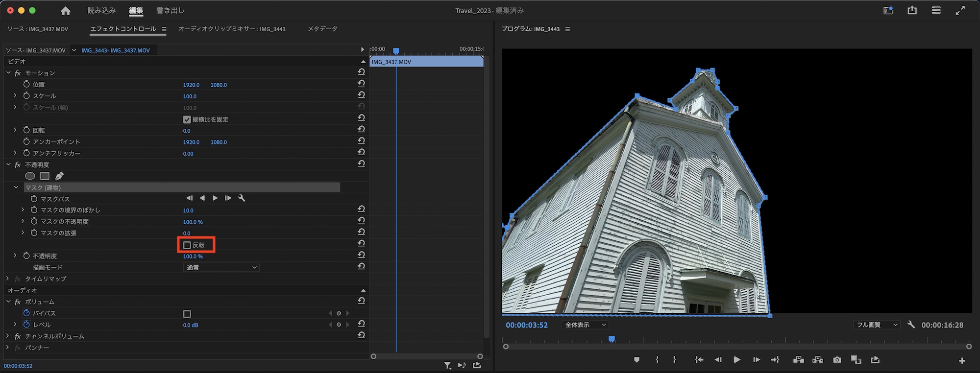Screen dimensions: 980x373
Task: Click the 位置 X value 1920.0
Action: pos(191,85)
